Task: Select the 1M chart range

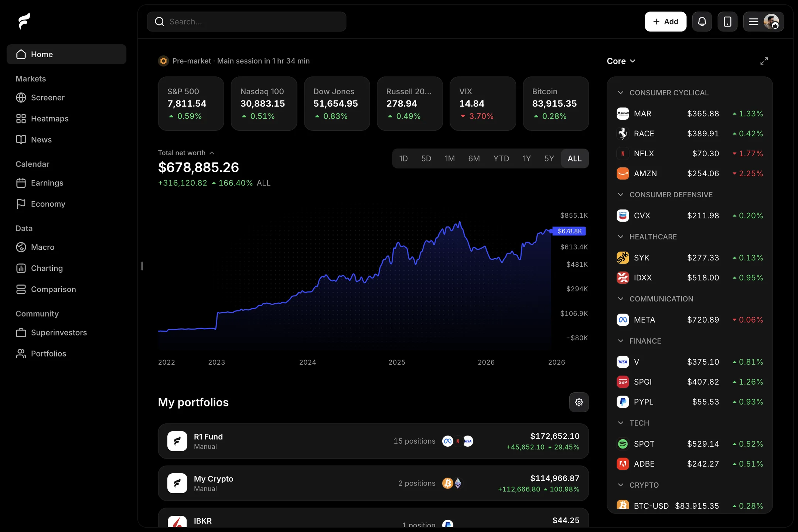Action: [x=450, y=158]
